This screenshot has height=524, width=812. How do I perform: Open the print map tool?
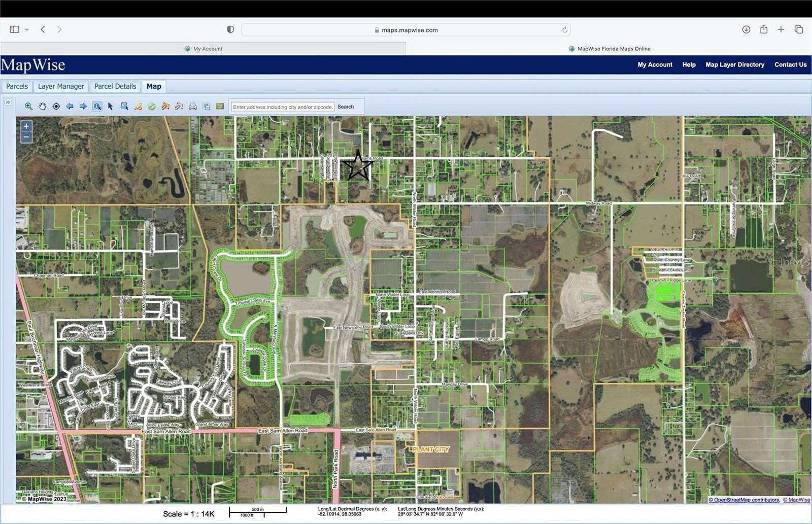point(192,107)
